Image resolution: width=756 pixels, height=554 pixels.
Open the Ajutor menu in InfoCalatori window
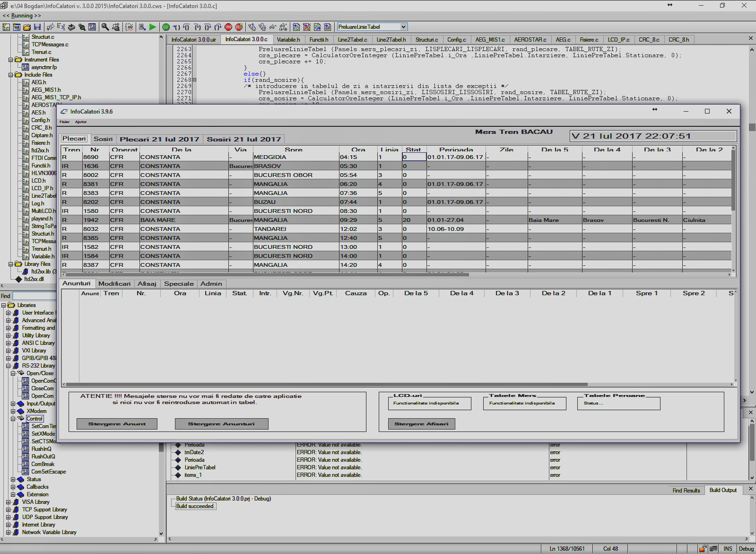tap(81, 122)
